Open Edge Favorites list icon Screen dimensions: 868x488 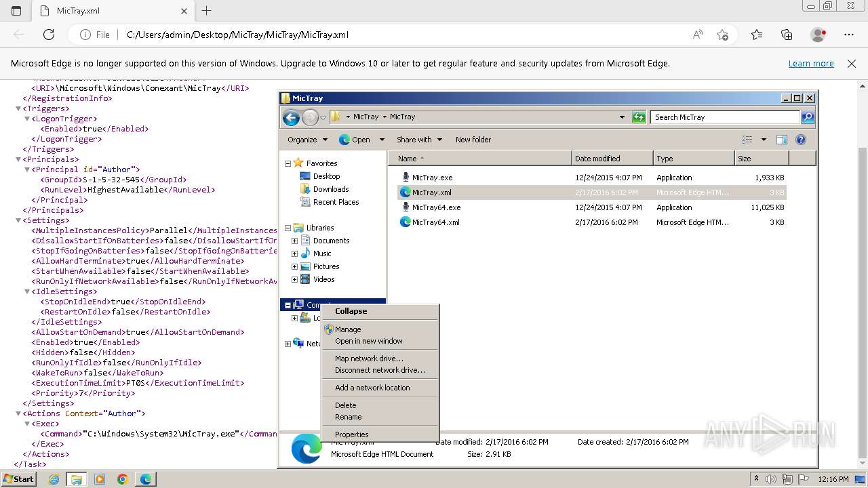[757, 35]
